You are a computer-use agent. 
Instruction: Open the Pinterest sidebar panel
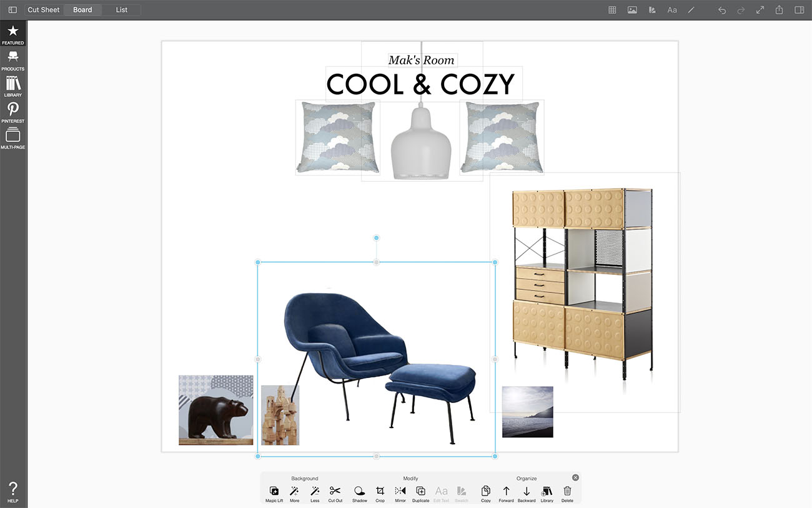[x=12, y=112]
